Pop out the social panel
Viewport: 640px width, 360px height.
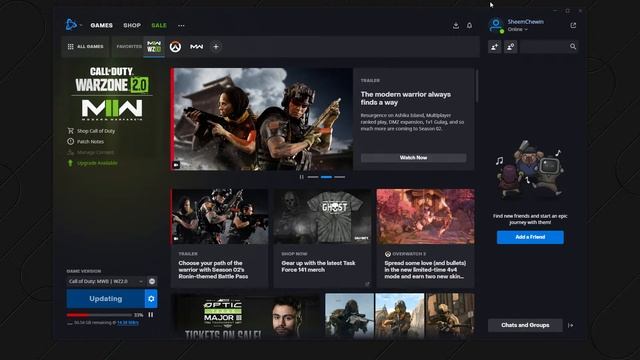(x=573, y=25)
